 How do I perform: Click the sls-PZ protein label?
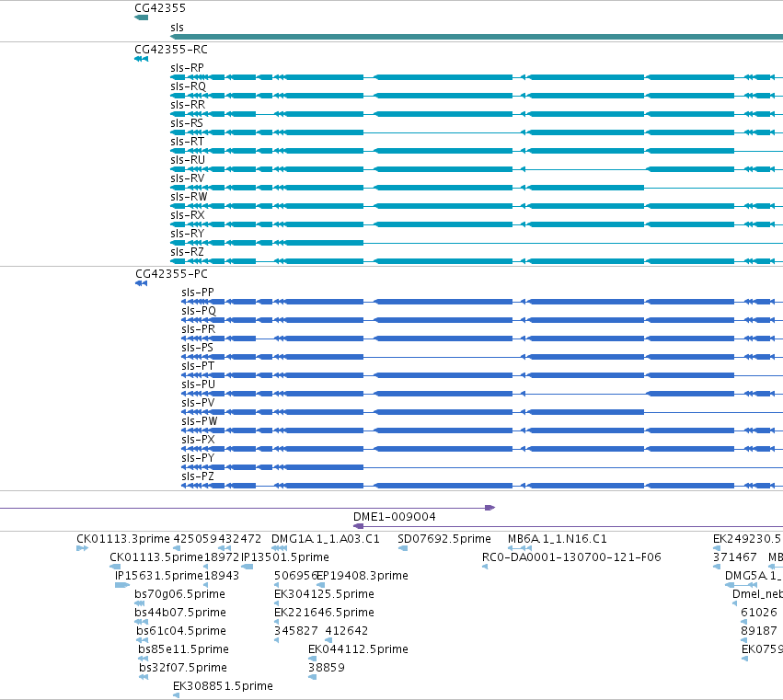pyautogui.click(x=197, y=476)
